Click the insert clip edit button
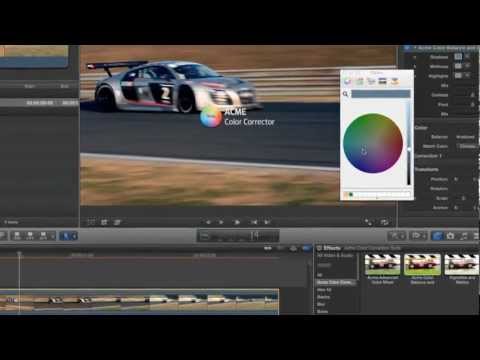This screenshot has width=480, height=360. tap(30, 236)
